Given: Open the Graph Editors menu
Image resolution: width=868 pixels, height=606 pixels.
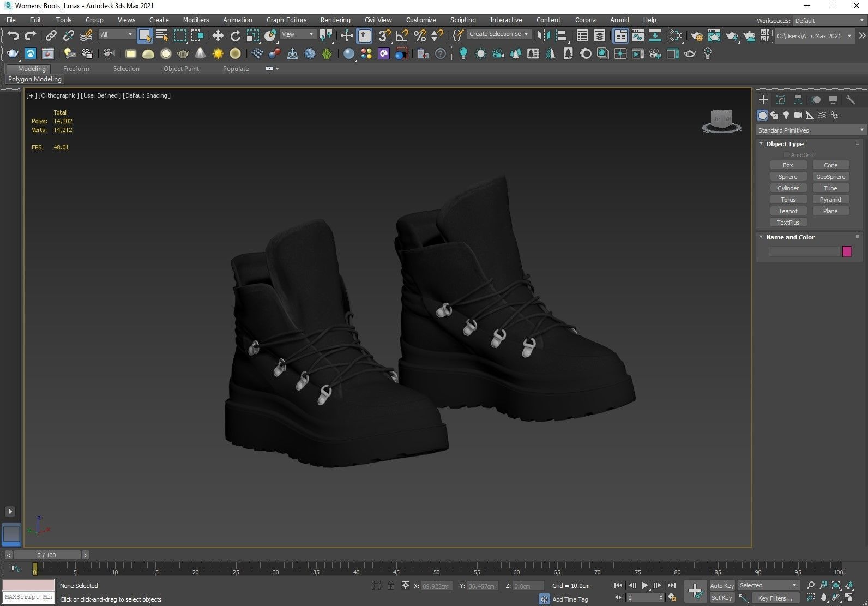Looking at the screenshot, I should pos(286,20).
